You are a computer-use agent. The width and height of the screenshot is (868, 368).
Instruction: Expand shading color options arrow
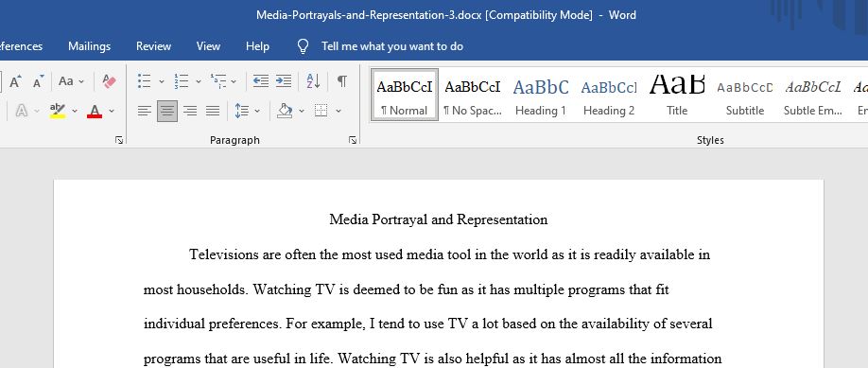[302, 112]
